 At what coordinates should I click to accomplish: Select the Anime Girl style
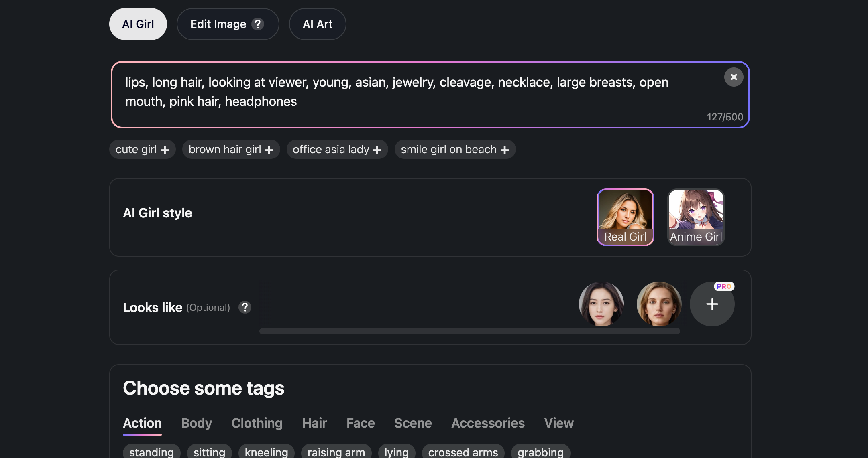tap(696, 217)
